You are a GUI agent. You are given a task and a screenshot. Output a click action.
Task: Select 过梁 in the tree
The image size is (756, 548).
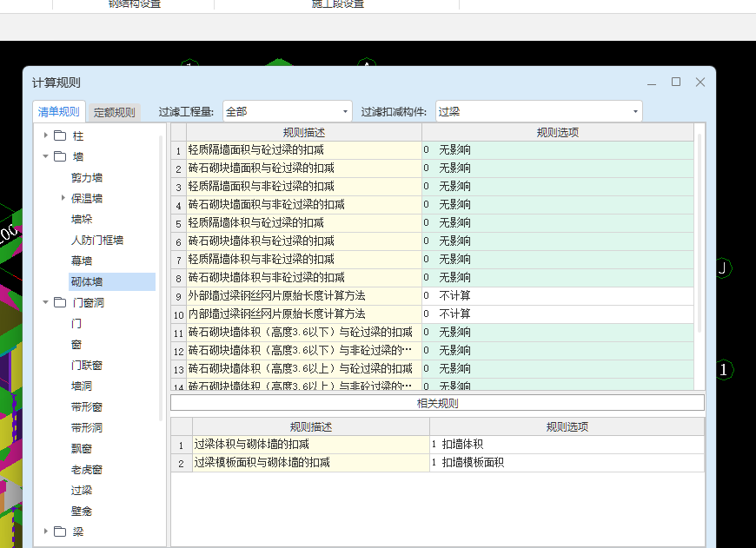(x=82, y=490)
